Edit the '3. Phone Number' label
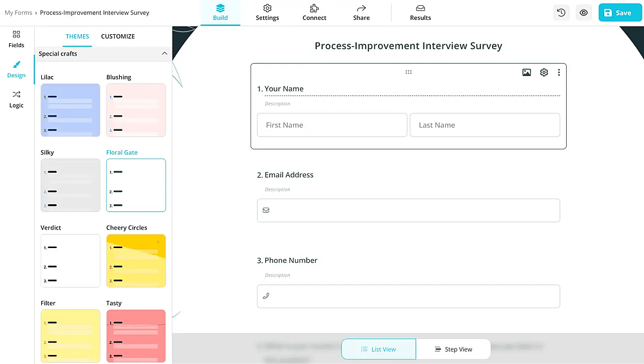Screen dimensions: 644x364 (x=291, y=260)
